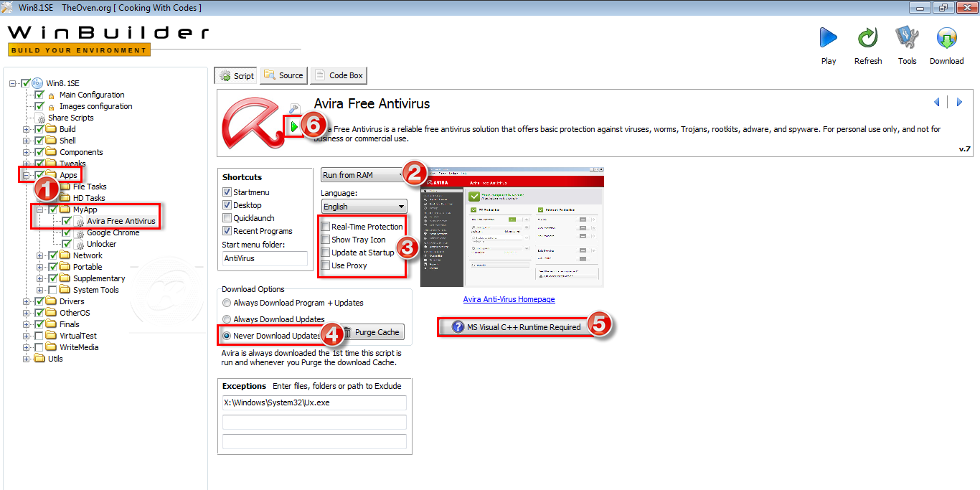
Task: Click the Unlocker script gear icon
Action: [x=80, y=244]
